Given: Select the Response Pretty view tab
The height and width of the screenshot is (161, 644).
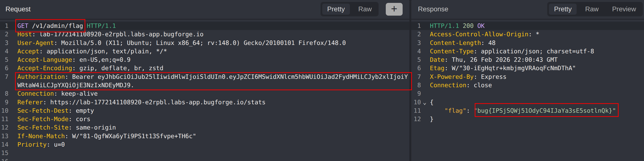Looking at the screenshot, I should coord(562,9).
